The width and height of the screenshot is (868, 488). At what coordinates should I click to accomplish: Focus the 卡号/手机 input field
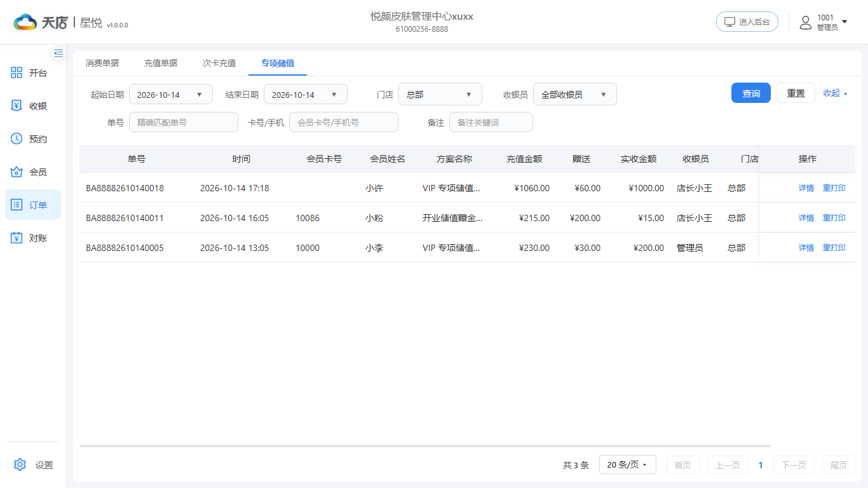pyautogui.click(x=344, y=122)
